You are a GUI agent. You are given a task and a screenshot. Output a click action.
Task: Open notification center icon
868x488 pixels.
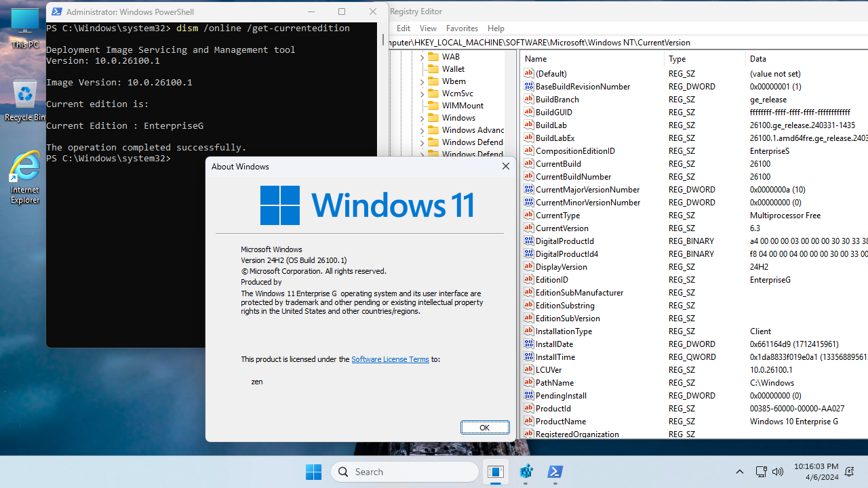(850, 472)
